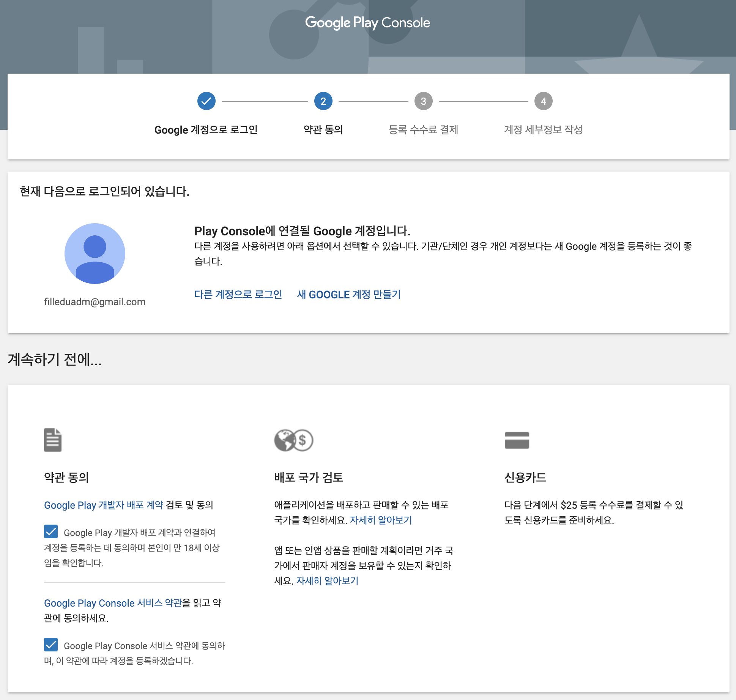
Task: Click the credit card icon
Action: 517,440
